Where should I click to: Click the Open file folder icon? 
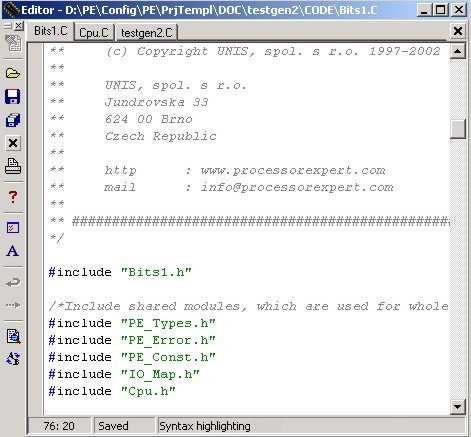tap(13, 73)
